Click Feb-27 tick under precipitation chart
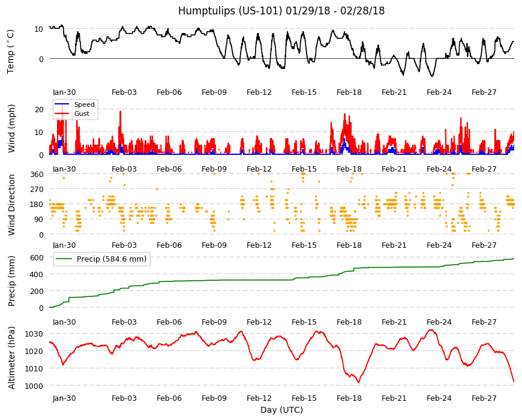This screenshot has width=522, height=420. (x=484, y=322)
